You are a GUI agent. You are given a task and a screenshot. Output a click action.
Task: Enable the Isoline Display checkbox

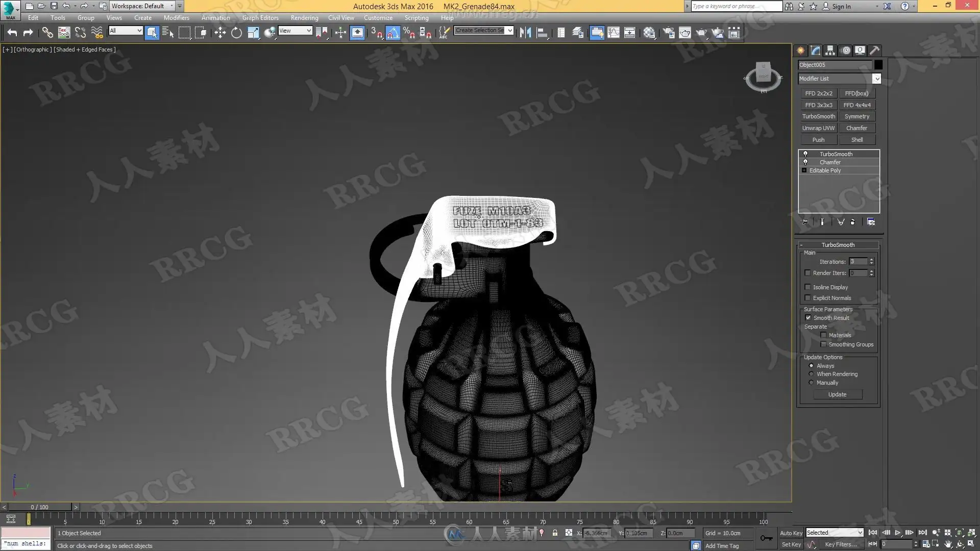pos(807,287)
